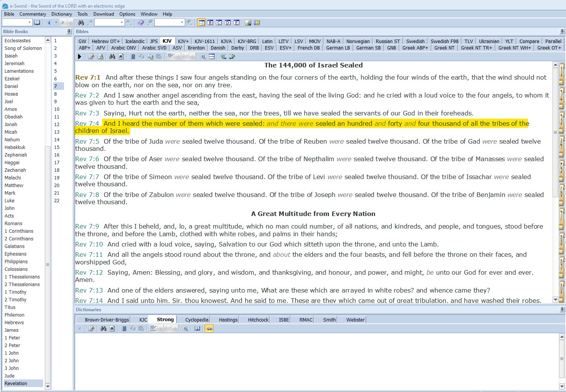
Task: Open the first combo box dropdown in main toolbar
Action: pos(29,23)
